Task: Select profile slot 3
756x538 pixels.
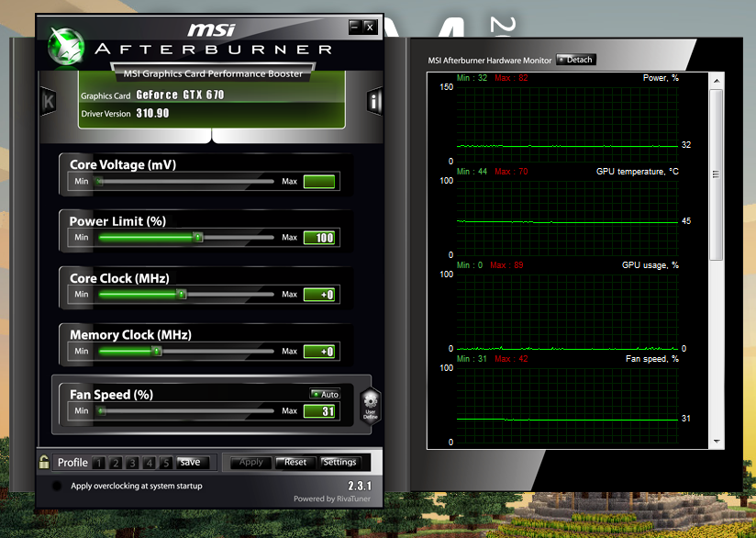Action: point(132,463)
